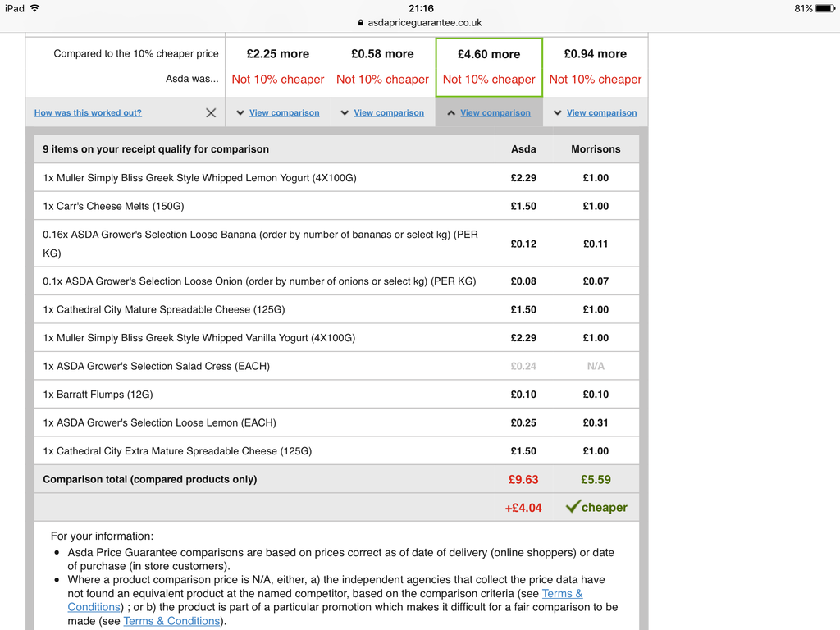Select the £2.25 more comparison column
Screen dimensions: 840x630
pos(278,67)
